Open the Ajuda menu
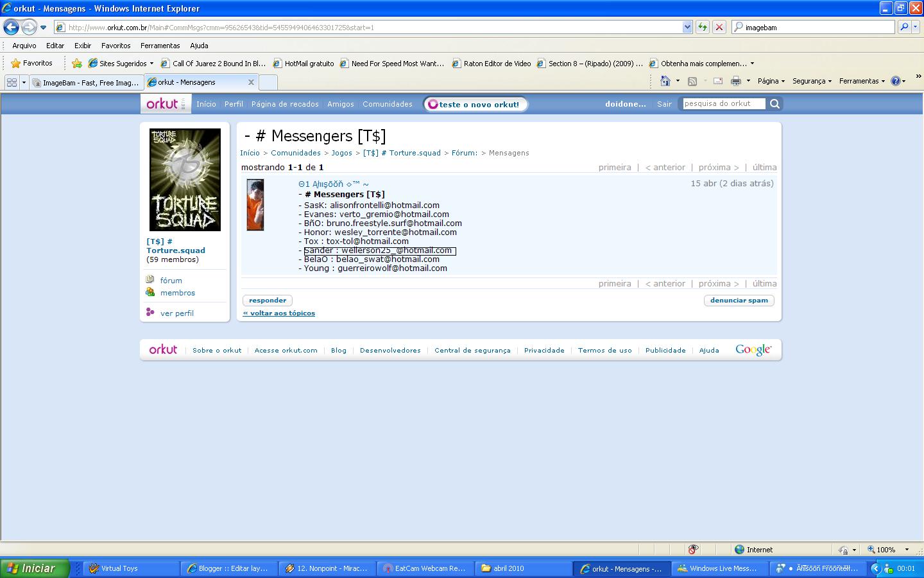924x578 pixels. 199,46
